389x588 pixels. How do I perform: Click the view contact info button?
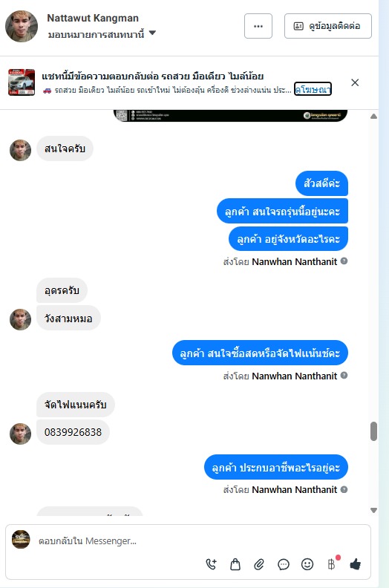pyautogui.click(x=328, y=26)
